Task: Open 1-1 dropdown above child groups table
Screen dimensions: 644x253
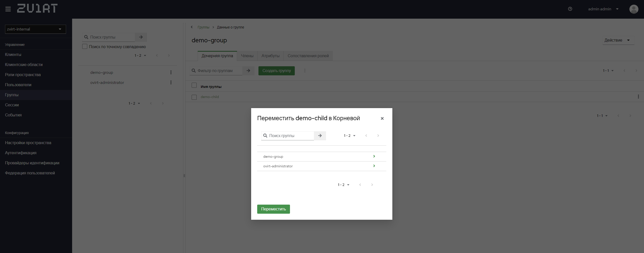Action: pos(608,71)
